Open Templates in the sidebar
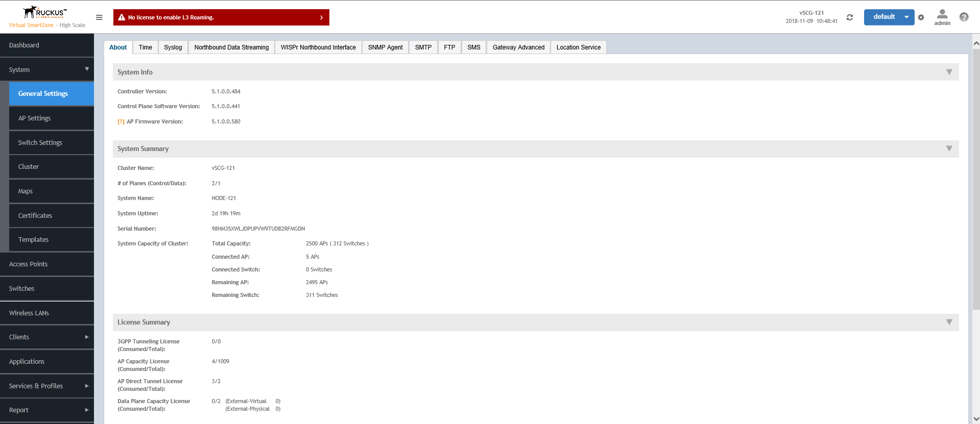980x424 pixels. 52,239
